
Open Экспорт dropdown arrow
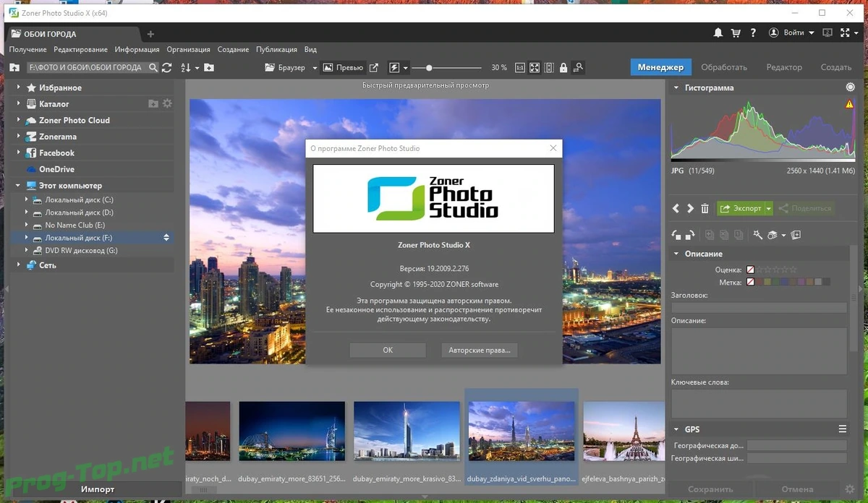coord(769,208)
